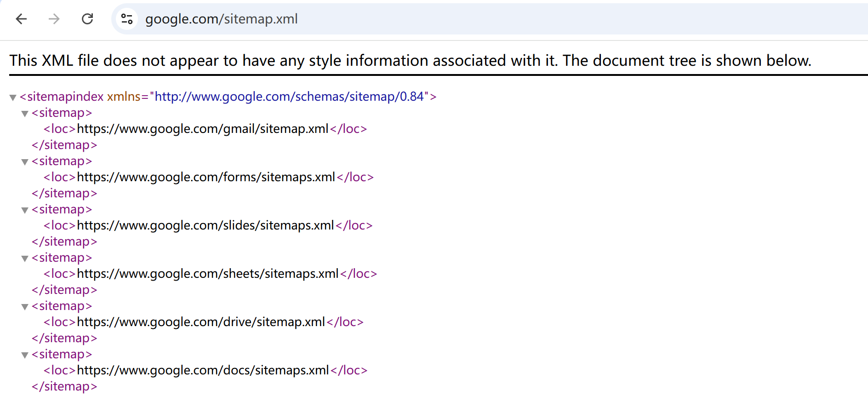Open site information icon in address bar

[127, 19]
